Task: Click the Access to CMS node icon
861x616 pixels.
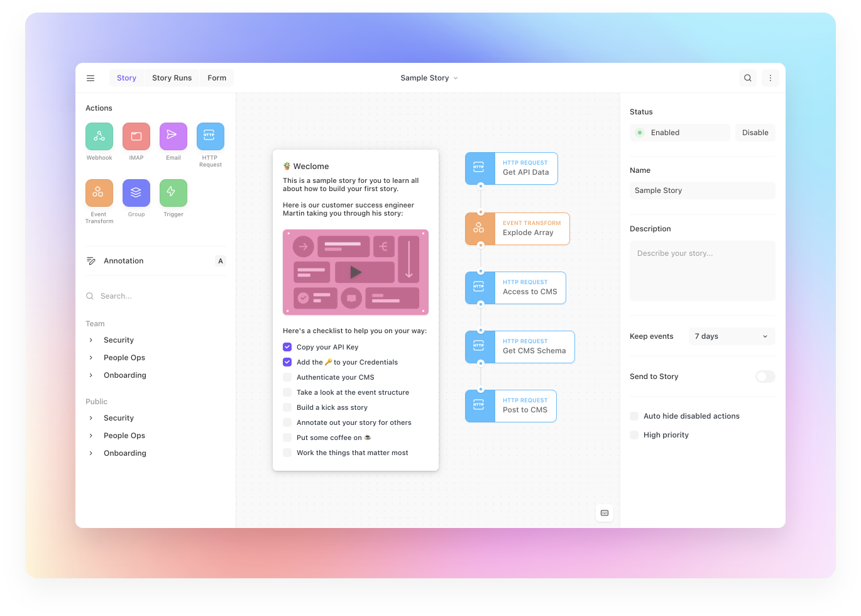Action: pos(480,288)
